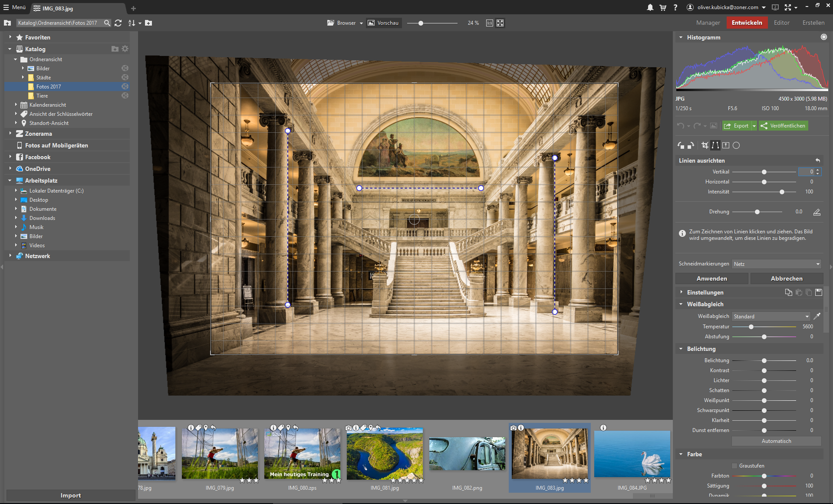Toggle Vorschau preview mode
This screenshot has width=833, height=504.
383,23
